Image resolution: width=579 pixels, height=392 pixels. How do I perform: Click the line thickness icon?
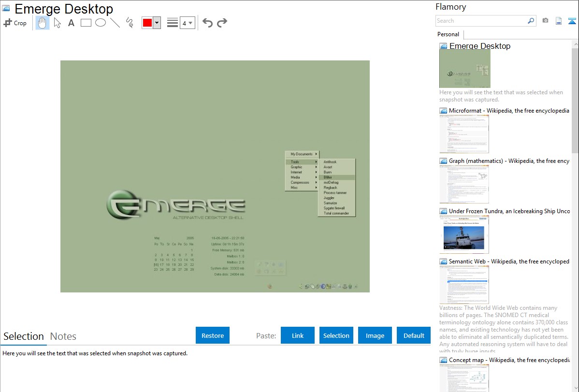(x=173, y=23)
